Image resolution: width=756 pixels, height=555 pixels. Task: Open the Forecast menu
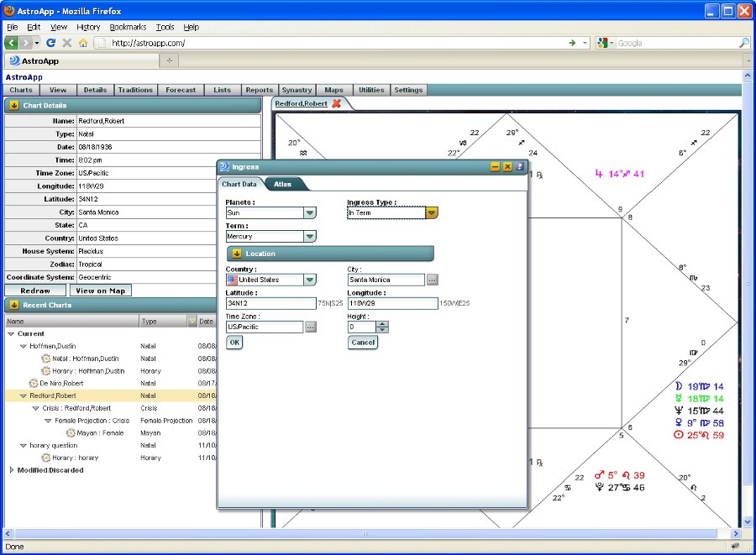tap(181, 90)
